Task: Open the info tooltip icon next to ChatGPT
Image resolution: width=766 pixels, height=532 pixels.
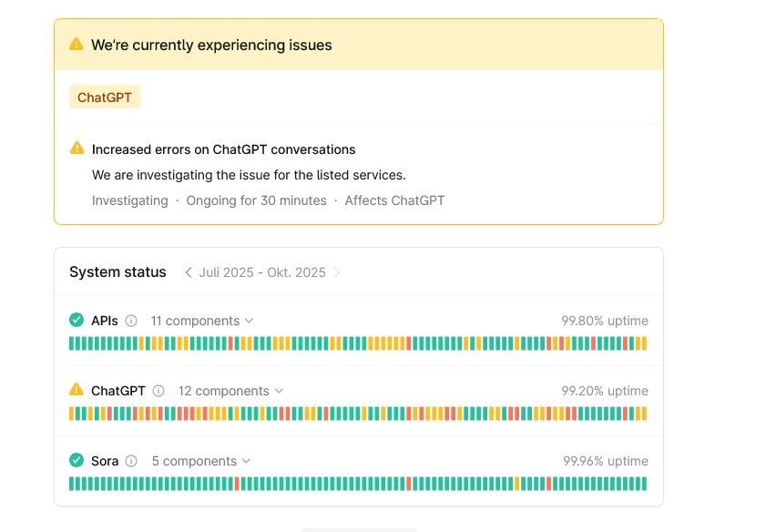Action: point(158,391)
